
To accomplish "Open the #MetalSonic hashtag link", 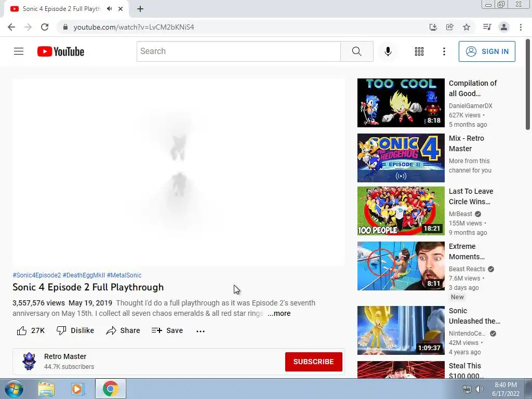I will click(x=124, y=275).
